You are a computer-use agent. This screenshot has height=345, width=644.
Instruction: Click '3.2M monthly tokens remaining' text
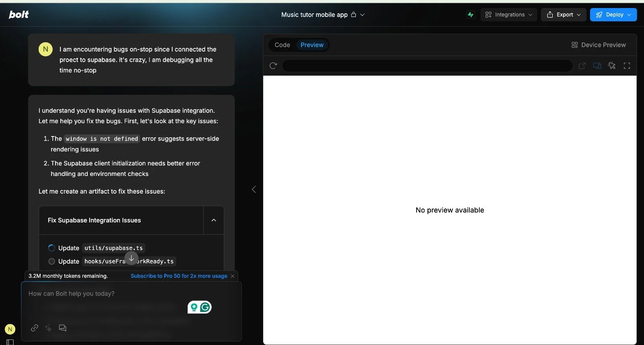68,276
